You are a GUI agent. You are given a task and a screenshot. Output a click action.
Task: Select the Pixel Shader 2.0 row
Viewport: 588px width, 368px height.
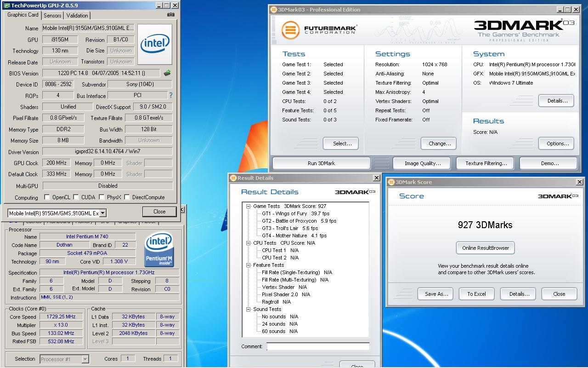(286, 295)
